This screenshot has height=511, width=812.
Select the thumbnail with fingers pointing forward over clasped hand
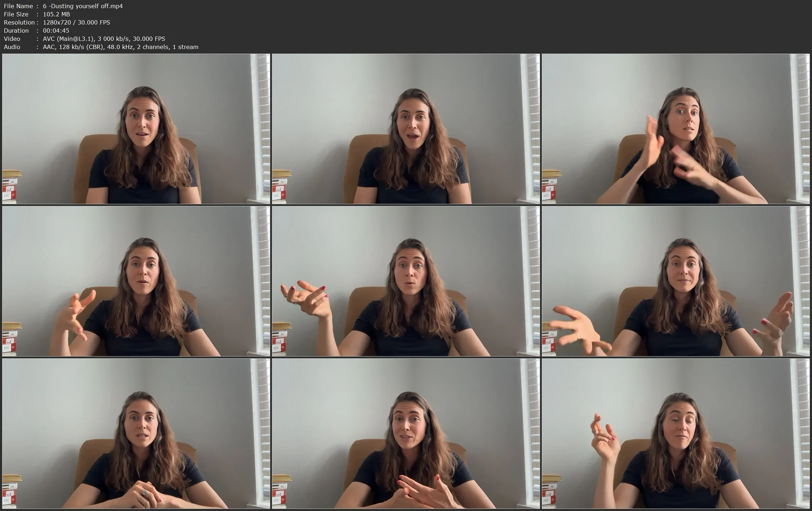click(x=406, y=434)
